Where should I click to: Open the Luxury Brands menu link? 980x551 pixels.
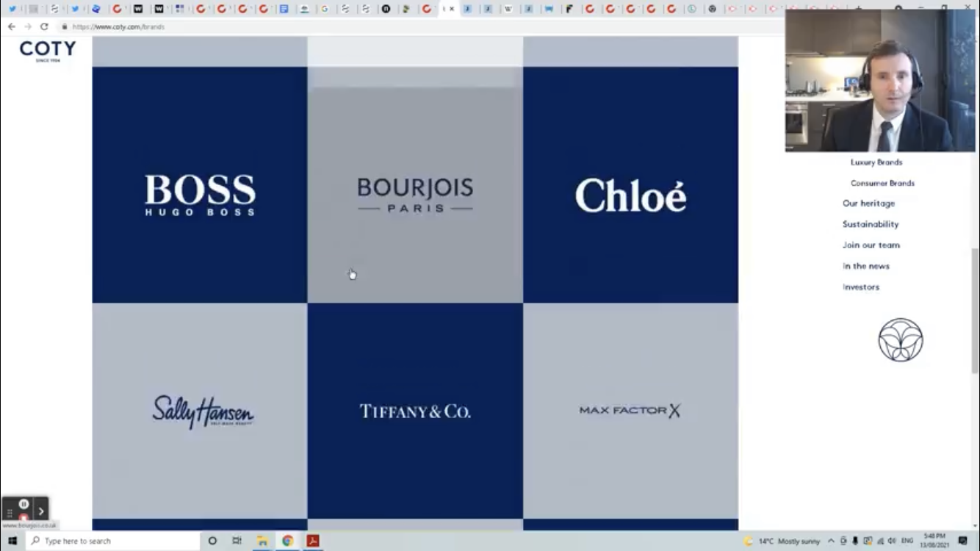click(876, 162)
